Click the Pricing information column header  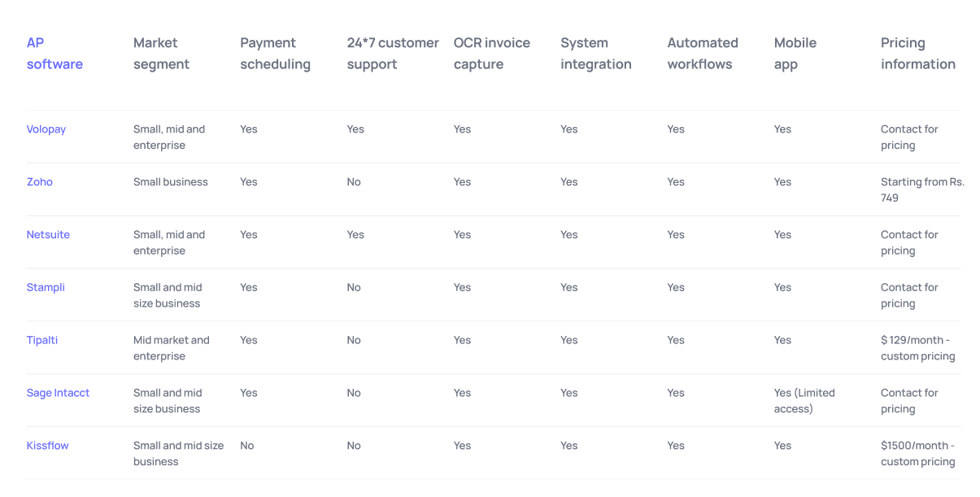pyautogui.click(x=918, y=54)
